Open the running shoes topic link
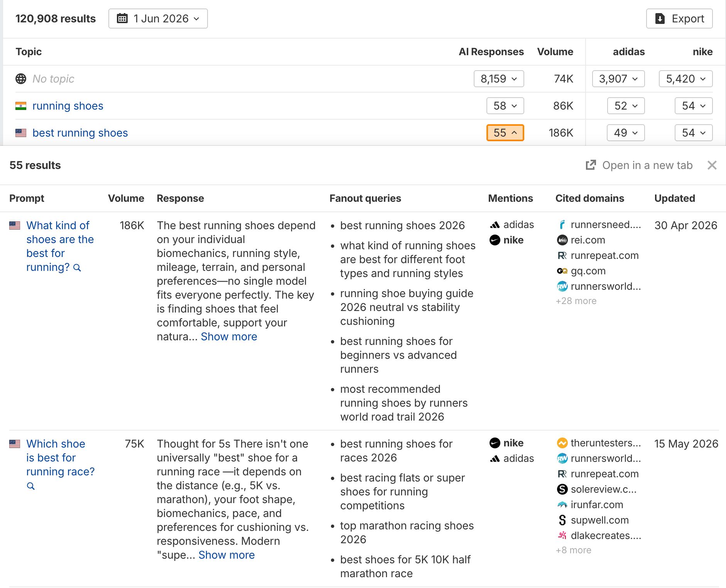Image resolution: width=726 pixels, height=588 pixels. (x=68, y=106)
